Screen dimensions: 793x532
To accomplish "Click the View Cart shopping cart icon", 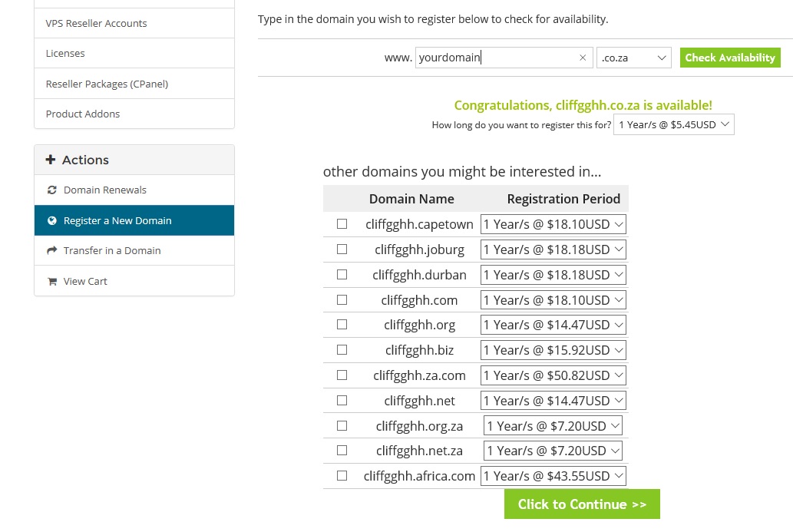I will [51, 281].
